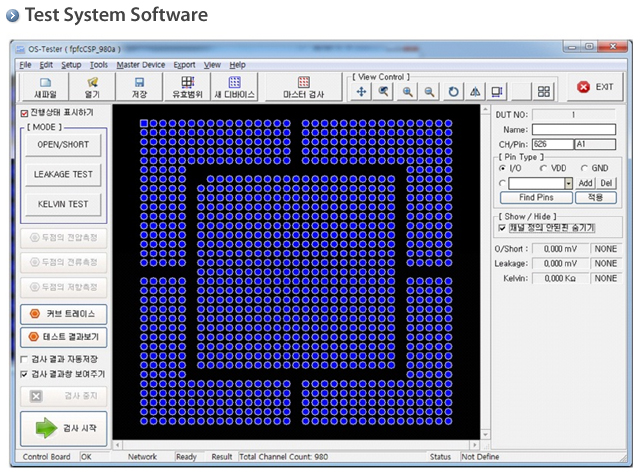Run 마스터 검사 from the toolbar
This screenshot has width=640, height=476.
303,87
